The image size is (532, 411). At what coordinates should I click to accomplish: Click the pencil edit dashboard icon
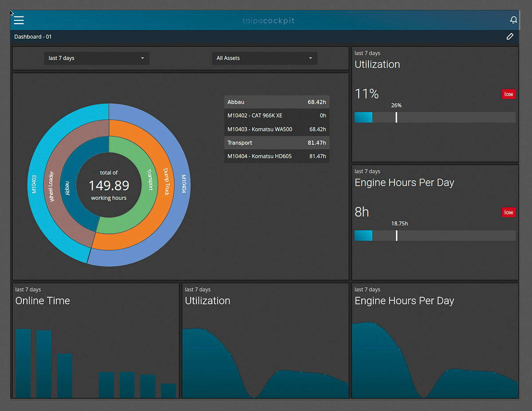(x=510, y=37)
